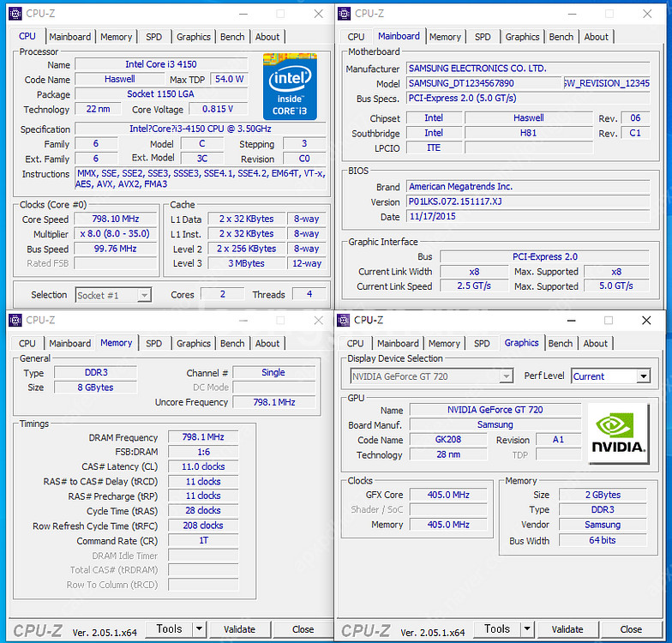The height and width of the screenshot is (643, 672).
Task: Click the Intel Inside Core i3 logo
Action: 290,86
